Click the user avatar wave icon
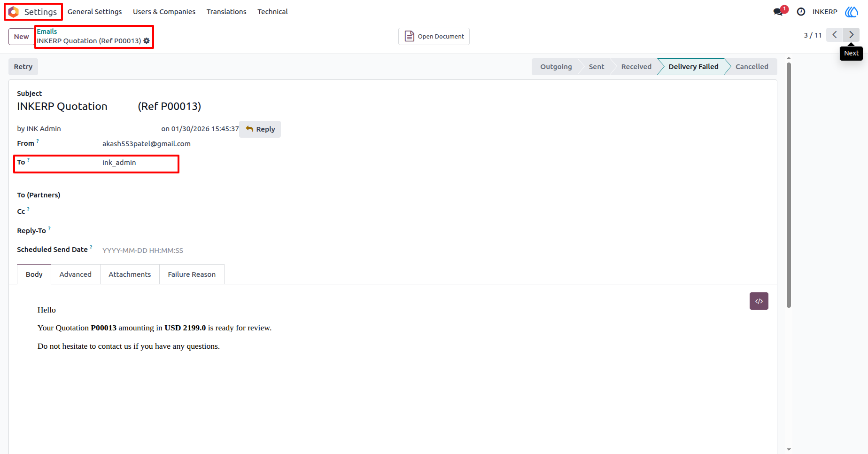Viewport: 868px width, 454px height. pyautogui.click(x=852, y=12)
